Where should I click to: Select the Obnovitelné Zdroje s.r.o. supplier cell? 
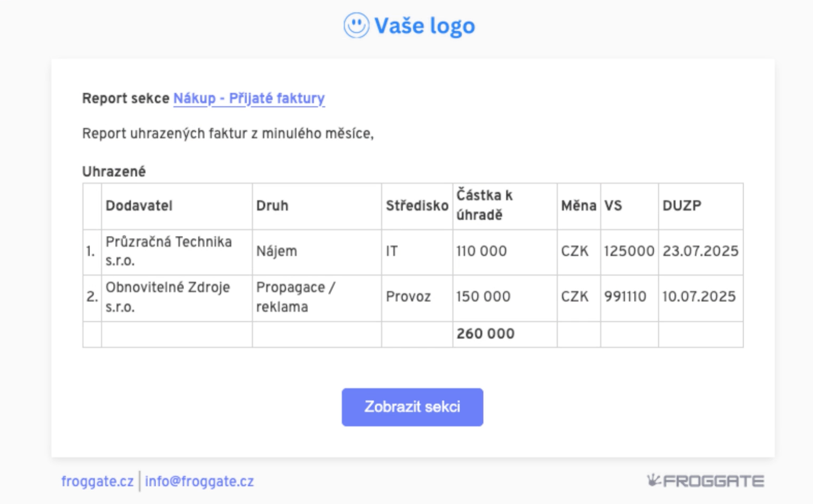(x=168, y=297)
